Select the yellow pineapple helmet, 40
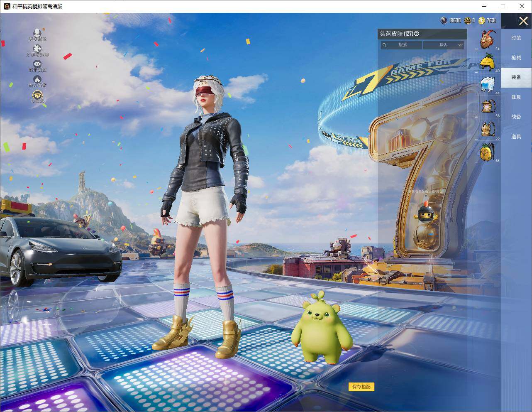This screenshot has height=412, width=532. pyautogui.click(x=488, y=62)
